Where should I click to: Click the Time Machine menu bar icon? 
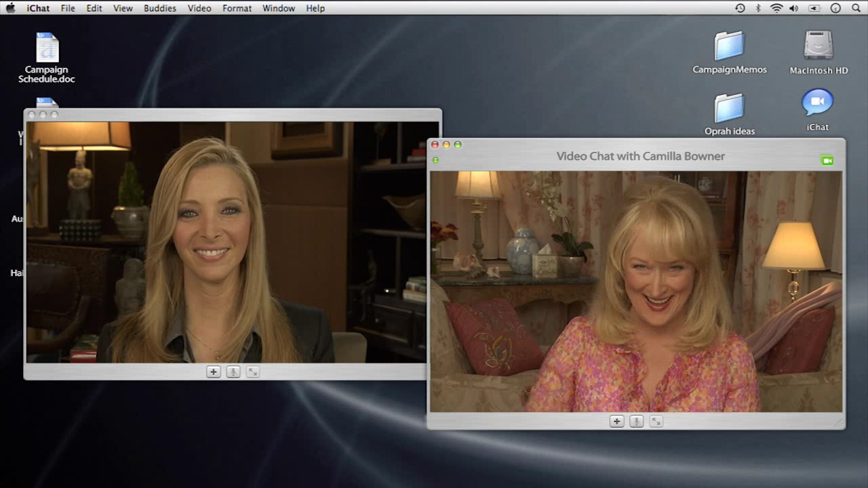pyautogui.click(x=740, y=8)
